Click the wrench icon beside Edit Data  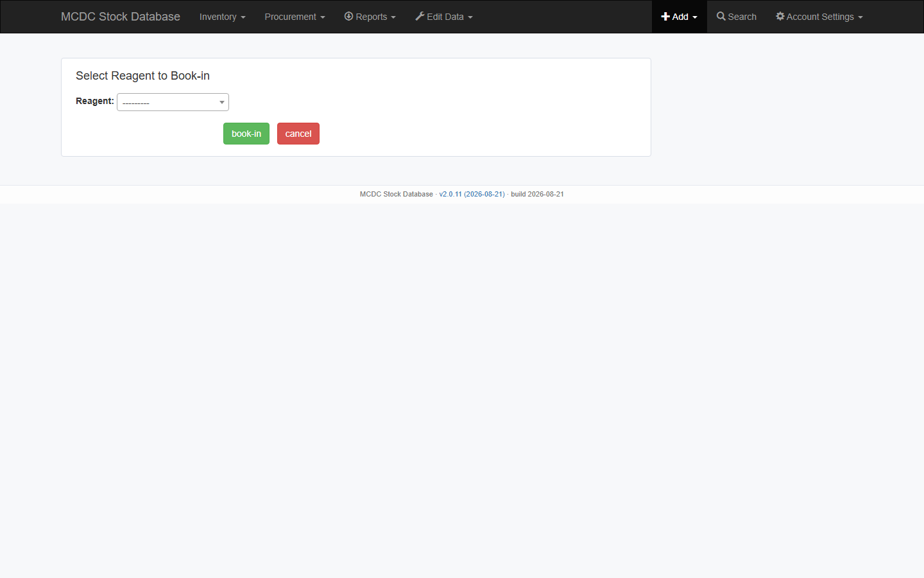click(420, 16)
